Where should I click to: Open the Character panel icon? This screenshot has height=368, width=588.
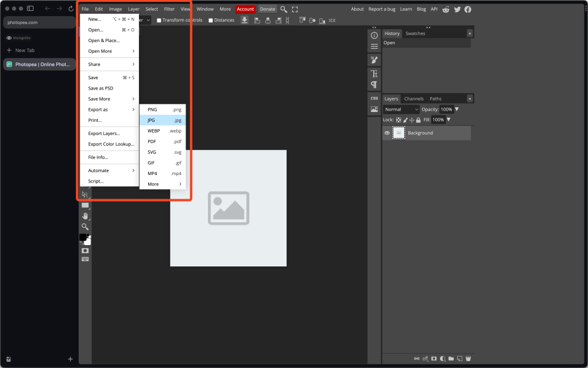click(x=374, y=73)
